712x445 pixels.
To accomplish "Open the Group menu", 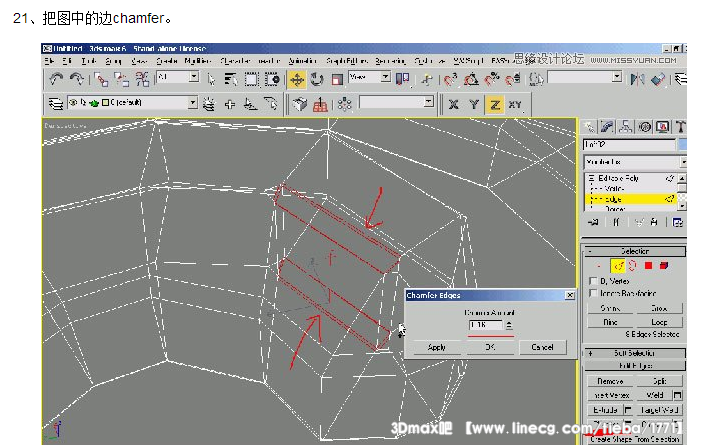I will point(113,60).
